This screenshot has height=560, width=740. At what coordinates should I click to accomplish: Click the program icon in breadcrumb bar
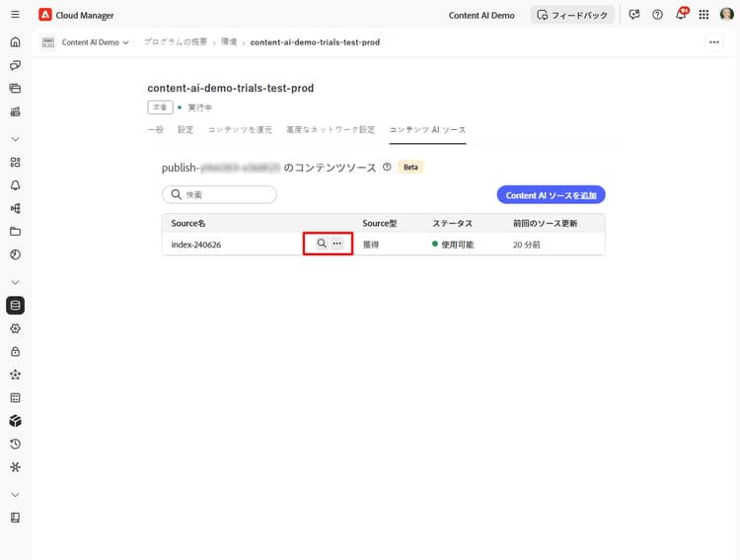tap(48, 42)
